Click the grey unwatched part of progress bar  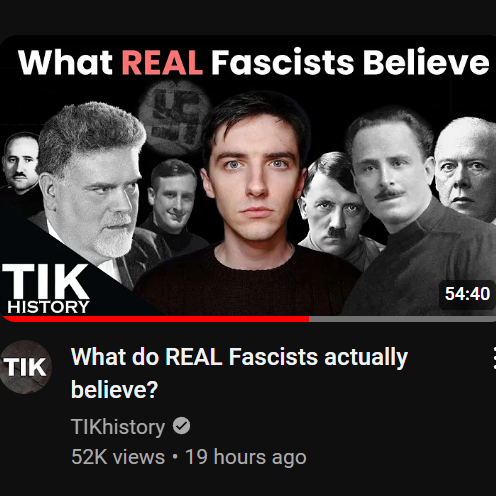click(402, 319)
